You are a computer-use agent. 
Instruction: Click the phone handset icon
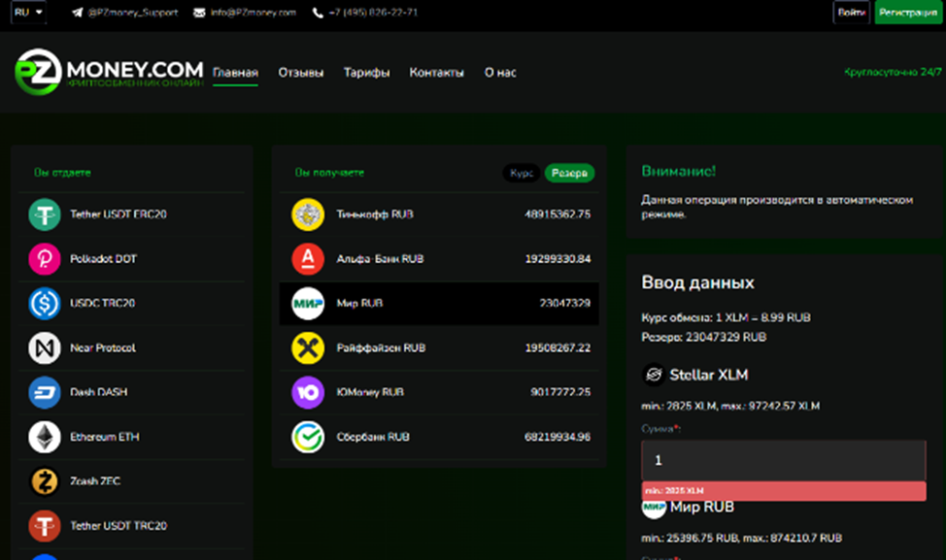pyautogui.click(x=318, y=13)
